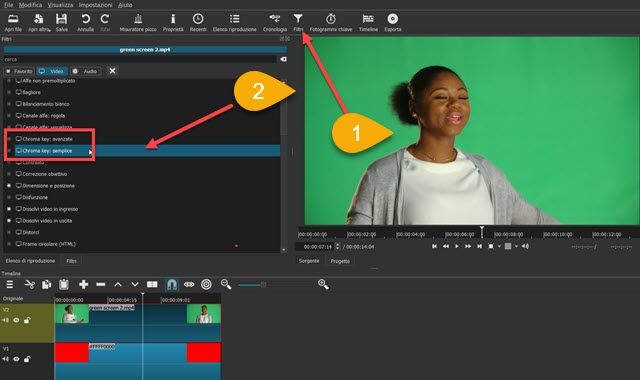Switch to the Progetto tab
This screenshot has height=380, width=640.
(340, 261)
